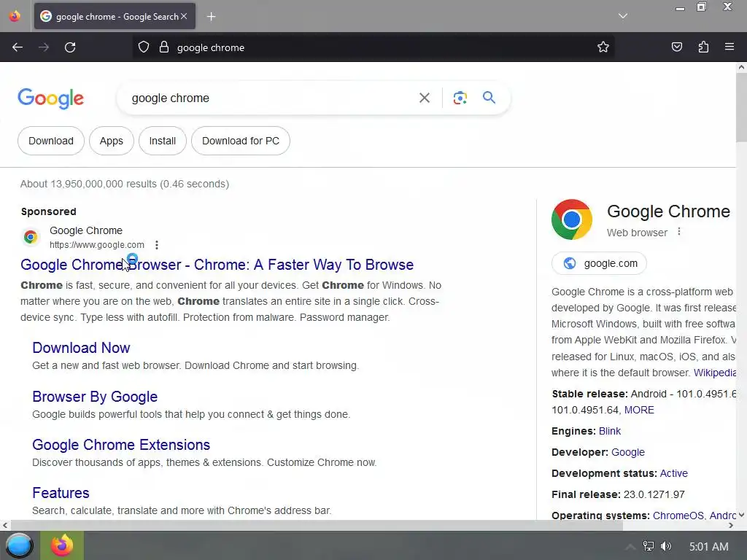Open a new tab with plus button
The width and height of the screenshot is (747, 560).
tap(211, 17)
